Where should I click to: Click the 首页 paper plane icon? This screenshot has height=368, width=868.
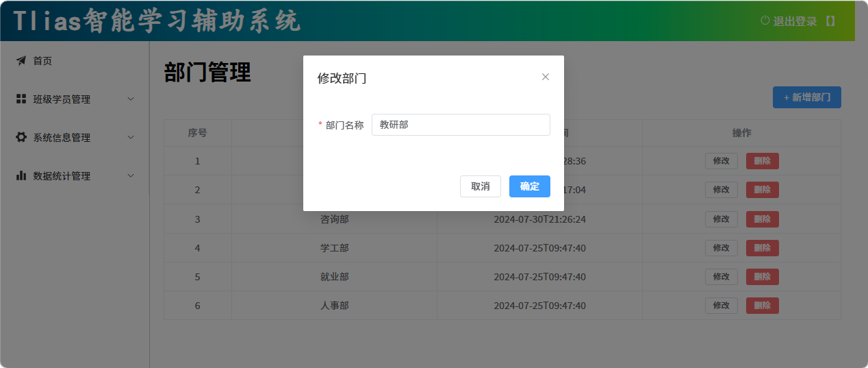(x=21, y=61)
